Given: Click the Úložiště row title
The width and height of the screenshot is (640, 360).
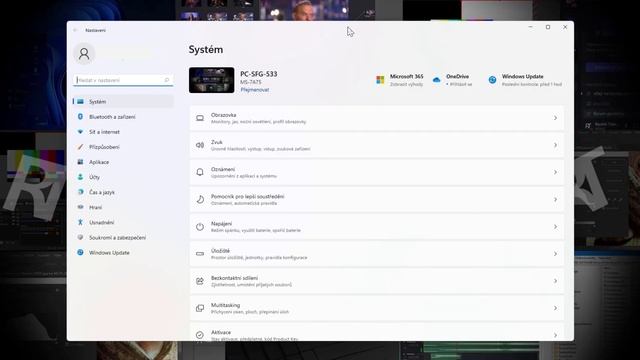Looking at the screenshot, I should (220, 251).
